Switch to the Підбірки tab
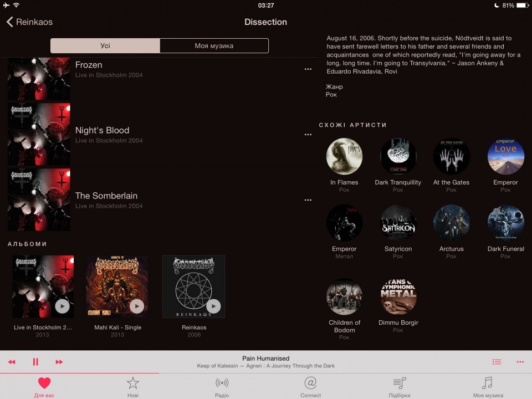The image size is (532, 399). tap(400, 387)
